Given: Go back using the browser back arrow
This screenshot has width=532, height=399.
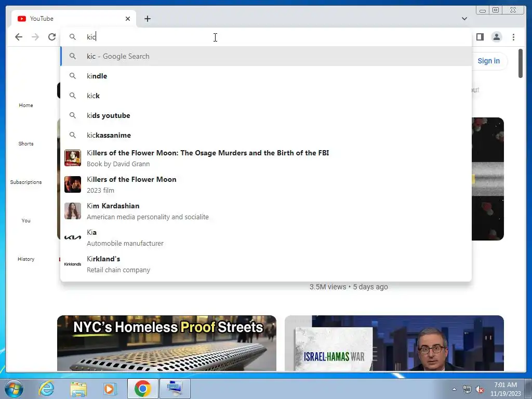Looking at the screenshot, I should coord(19,37).
